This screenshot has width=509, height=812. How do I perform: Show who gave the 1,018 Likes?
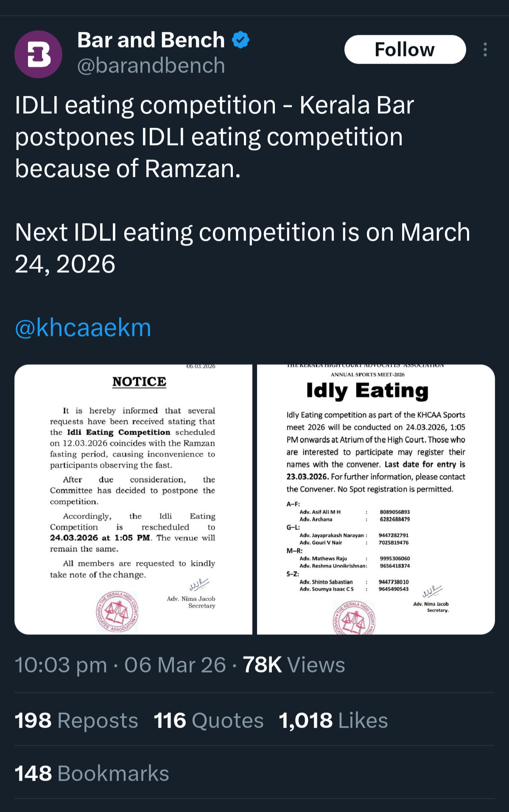tap(333, 720)
